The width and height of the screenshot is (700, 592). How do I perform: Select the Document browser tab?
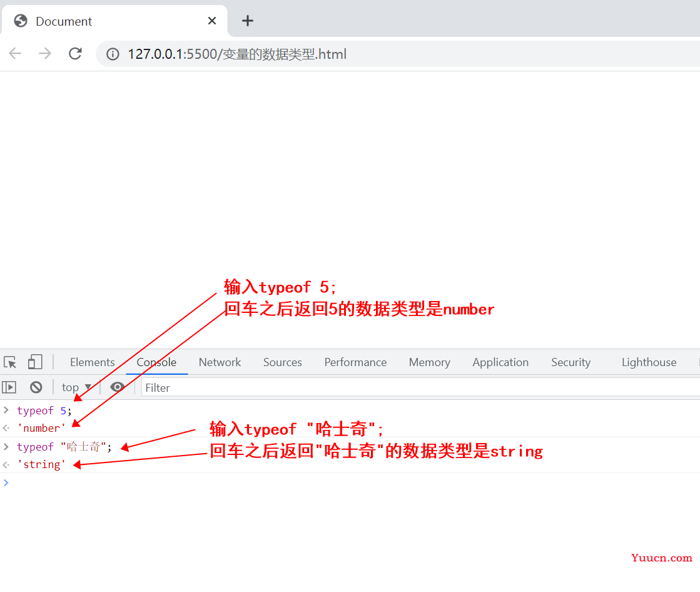point(114,21)
